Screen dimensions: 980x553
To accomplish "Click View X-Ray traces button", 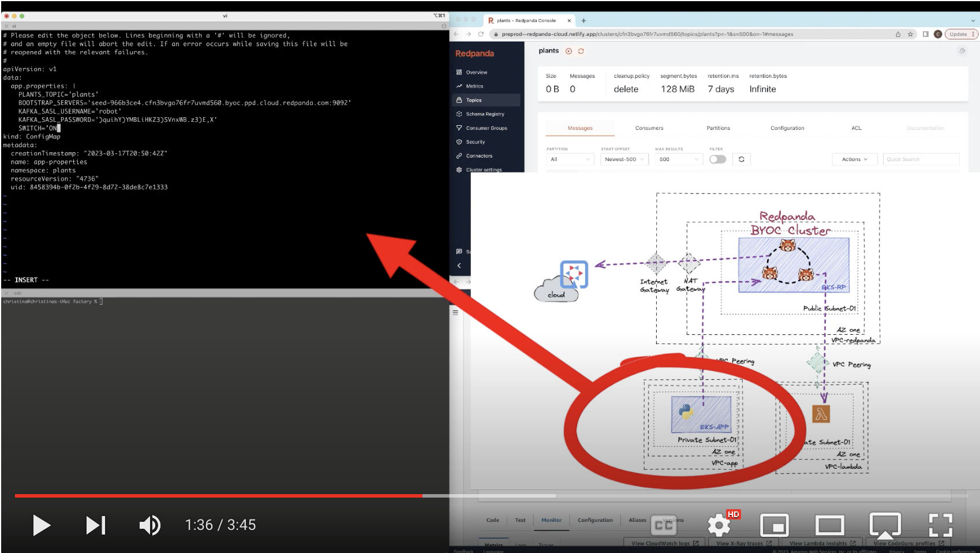I will (744, 543).
